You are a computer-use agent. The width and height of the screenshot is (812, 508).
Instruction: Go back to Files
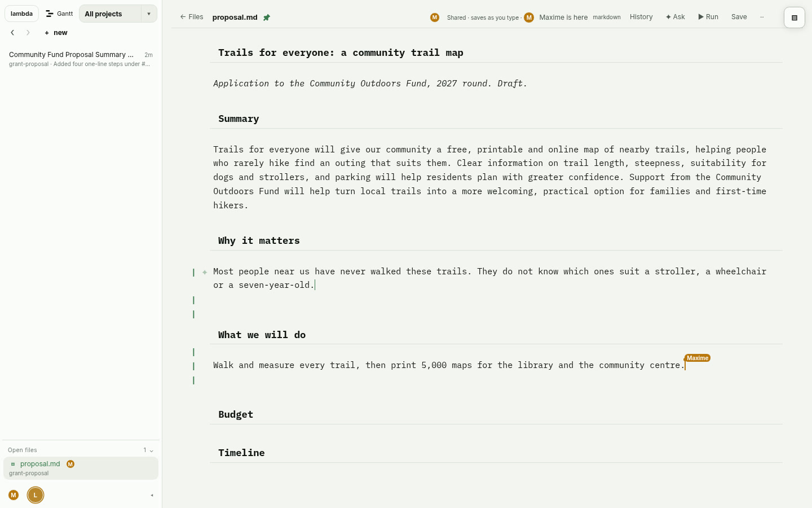[192, 17]
